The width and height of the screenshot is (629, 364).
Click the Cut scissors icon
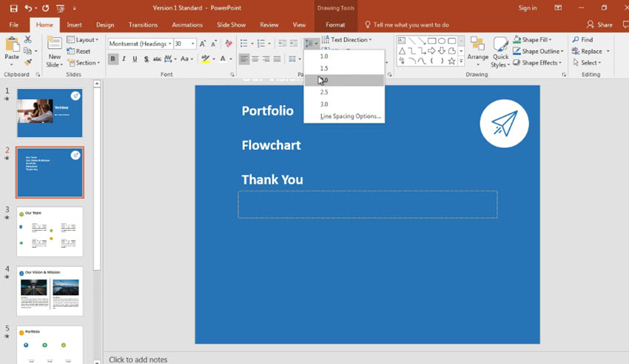click(x=28, y=39)
